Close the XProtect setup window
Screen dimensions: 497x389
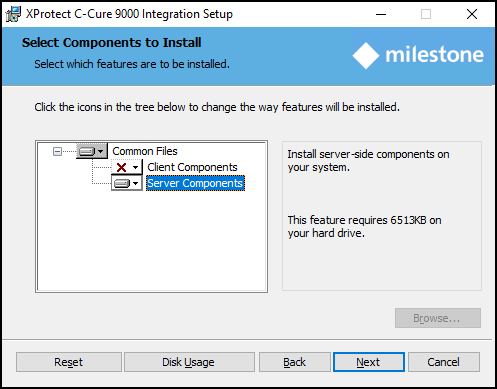click(472, 14)
